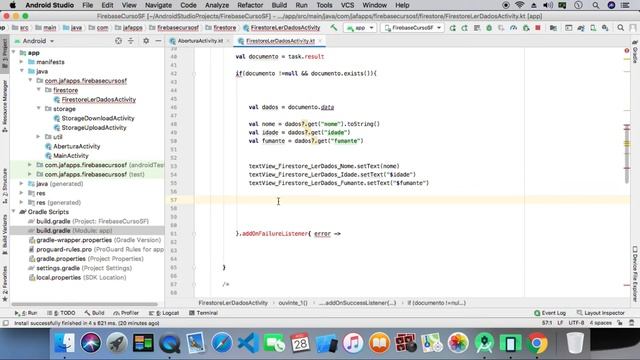Click the AVD Manager phone icon
The height and width of the screenshot is (360, 640).
coord(593,28)
